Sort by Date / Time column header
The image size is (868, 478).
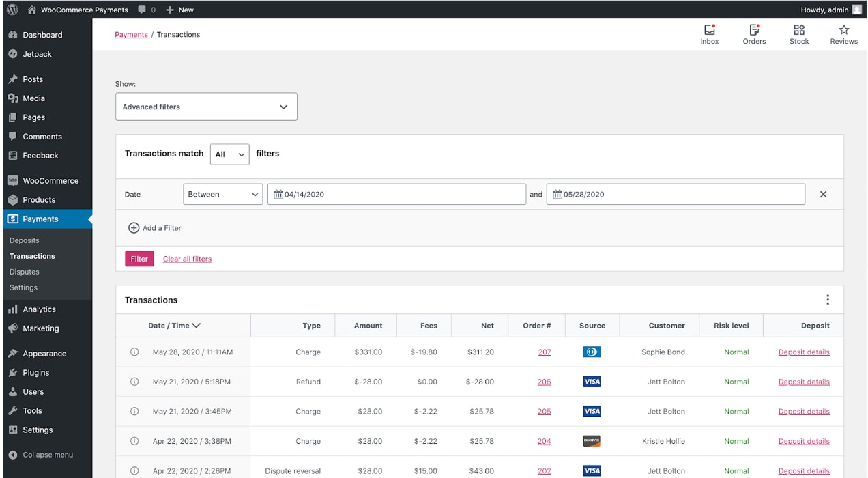pos(174,326)
